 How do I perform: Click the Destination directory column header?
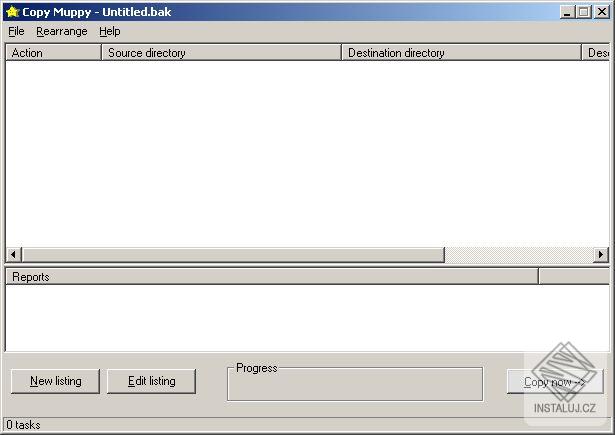click(x=461, y=53)
